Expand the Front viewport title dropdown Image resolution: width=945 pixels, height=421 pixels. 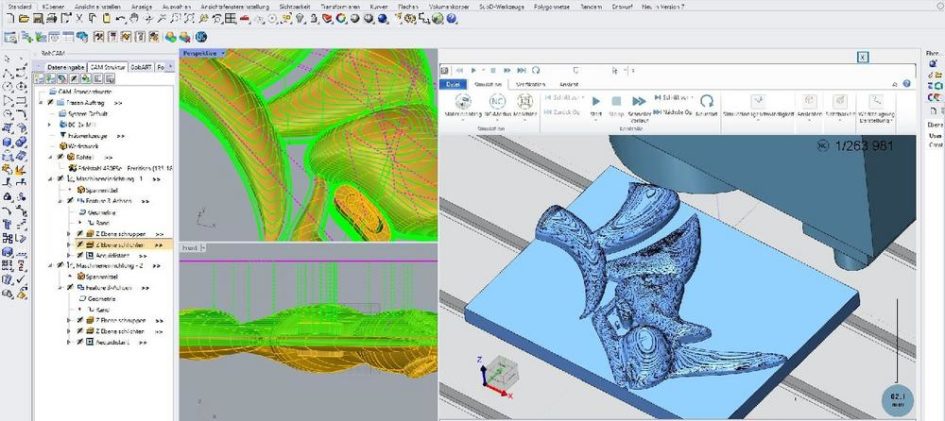point(202,246)
